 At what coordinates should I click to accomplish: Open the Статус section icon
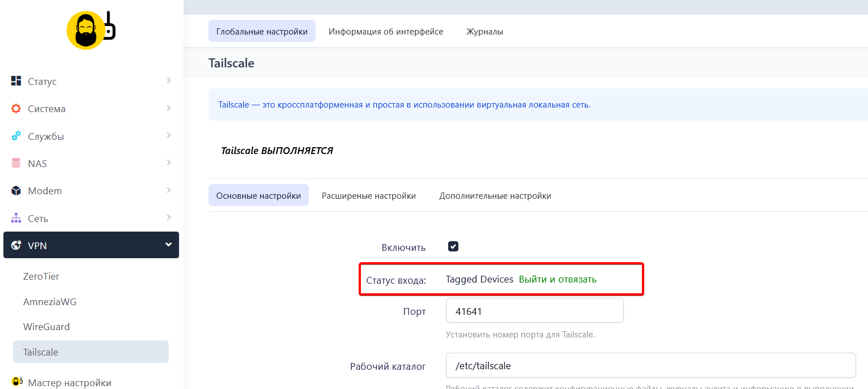[x=16, y=81]
